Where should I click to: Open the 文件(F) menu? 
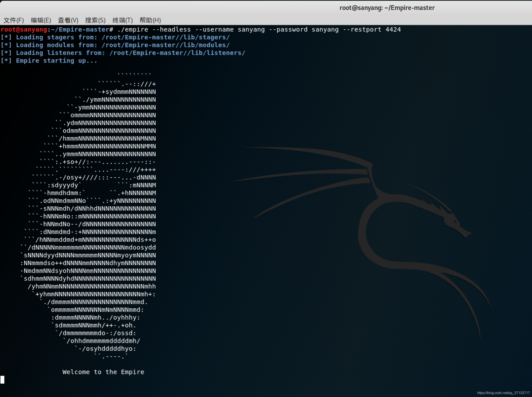coord(14,20)
